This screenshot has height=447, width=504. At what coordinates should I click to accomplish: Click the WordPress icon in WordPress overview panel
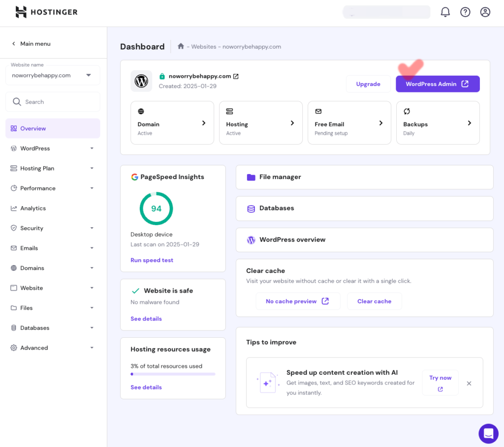pos(251,240)
